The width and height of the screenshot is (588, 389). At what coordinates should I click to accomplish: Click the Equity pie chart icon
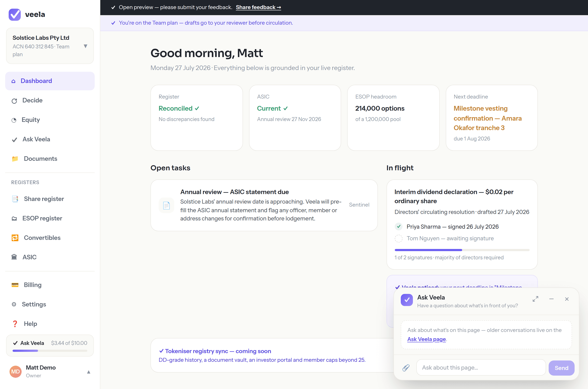click(14, 120)
